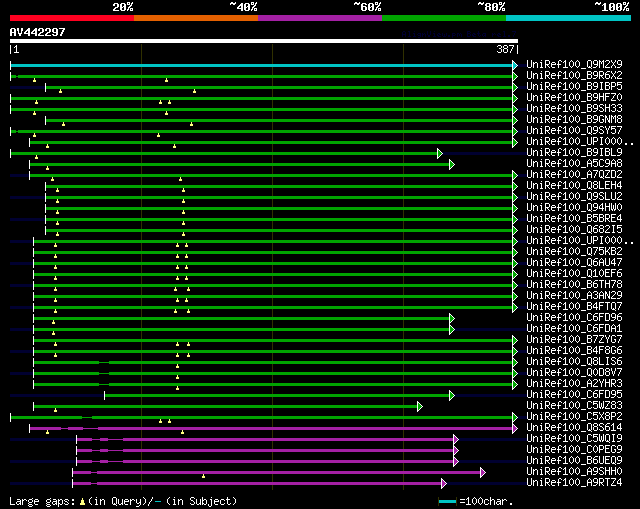Click the UniRef100_B9IBP5 label

pos(574,86)
